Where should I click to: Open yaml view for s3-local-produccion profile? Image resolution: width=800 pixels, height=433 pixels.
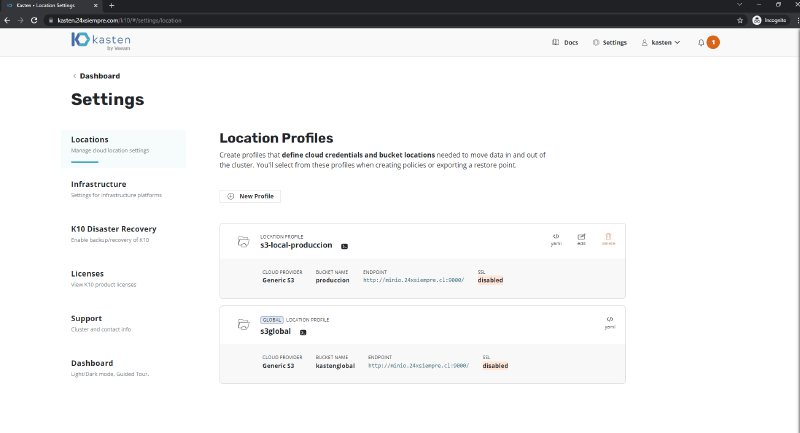[x=556, y=239]
